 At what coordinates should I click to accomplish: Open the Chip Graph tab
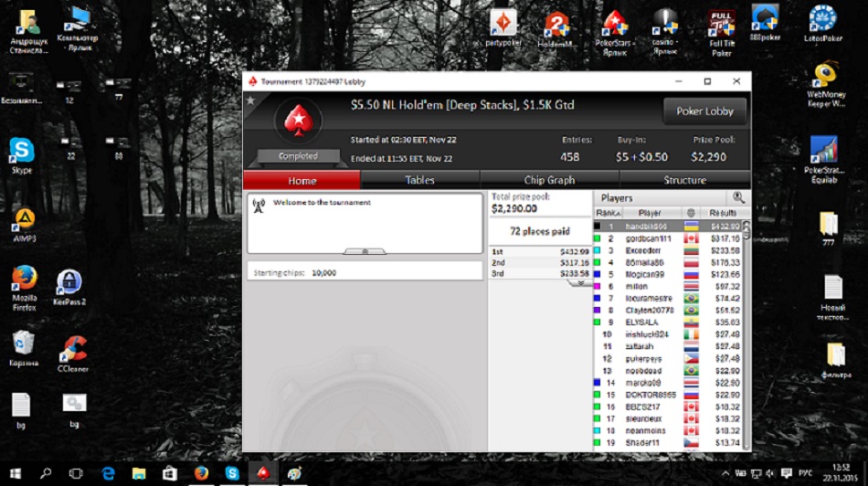(x=549, y=181)
